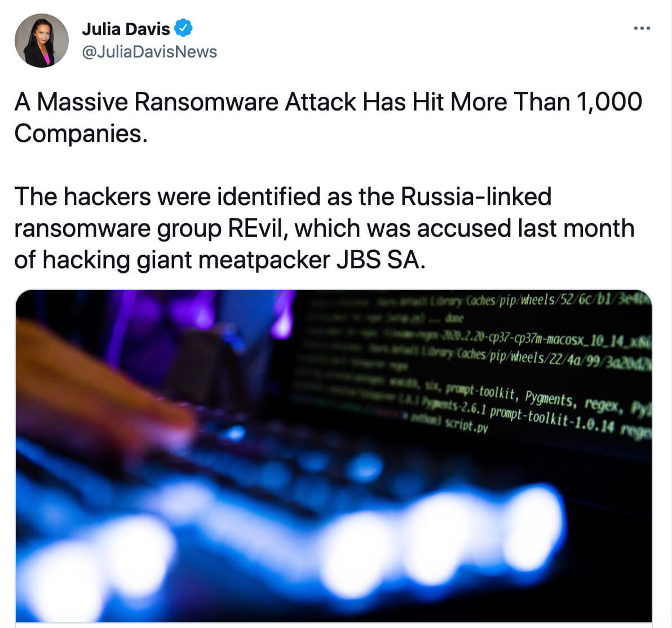Open the three-dot more options menu

(x=642, y=28)
